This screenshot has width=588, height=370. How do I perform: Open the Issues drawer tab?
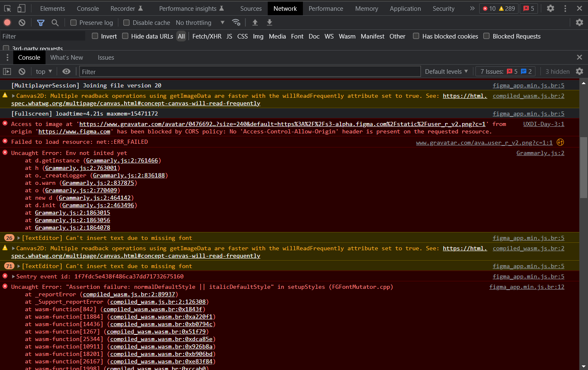point(106,58)
